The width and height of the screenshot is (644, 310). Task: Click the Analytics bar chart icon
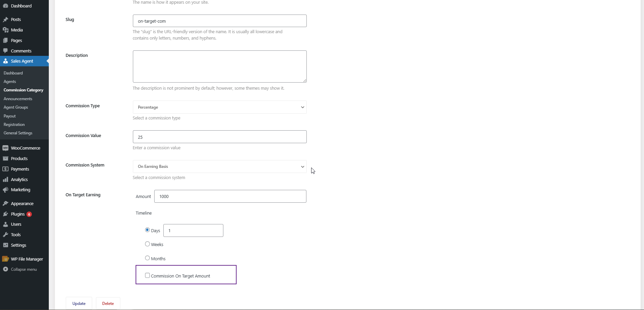coord(5,179)
